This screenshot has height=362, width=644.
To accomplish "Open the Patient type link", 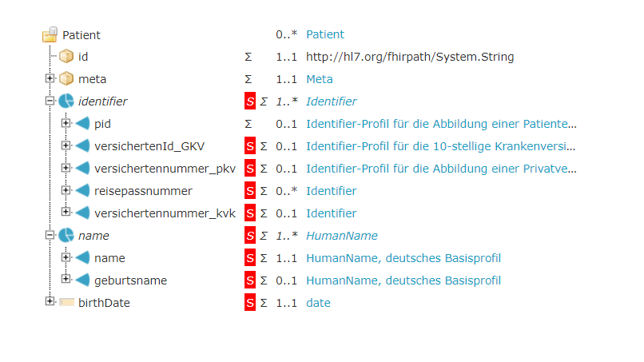I will click(x=325, y=34).
